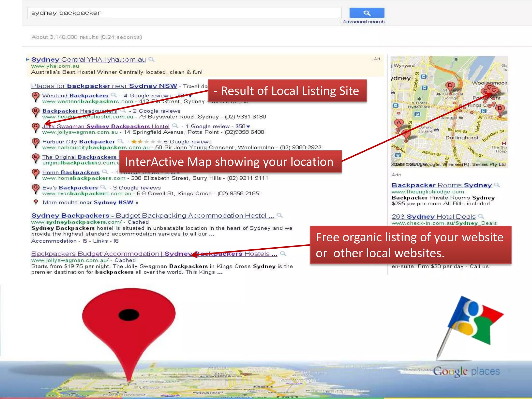This screenshot has height=399, width=532.
Task: Focus the 'sydney backpacker' search input field
Action: (184, 13)
